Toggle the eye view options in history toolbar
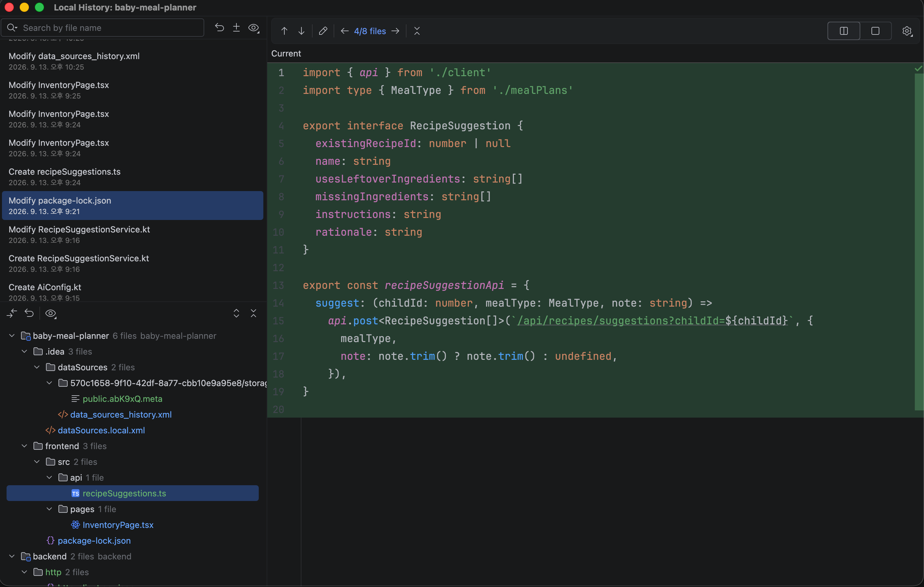The image size is (924, 587). tap(253, 28)
